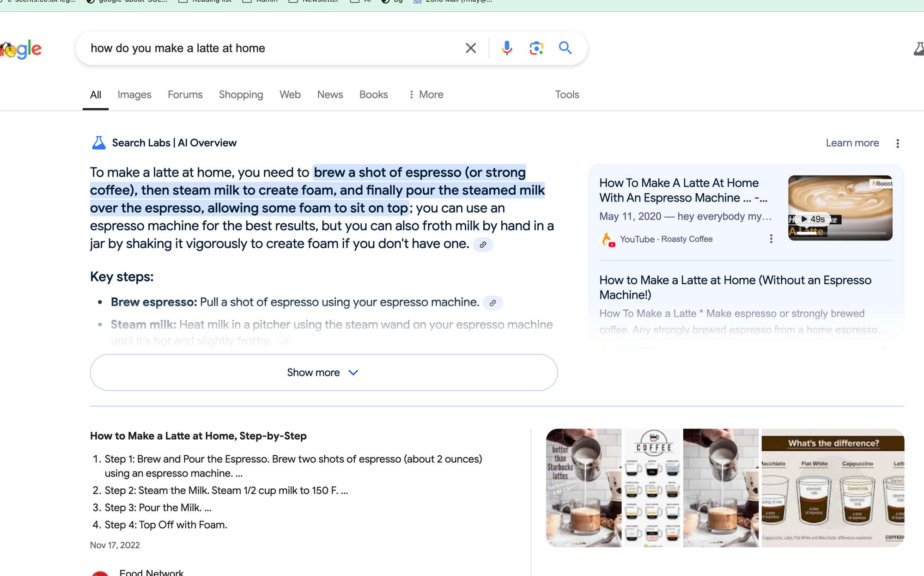Click source link icon beside Brew espresso step

492,303
